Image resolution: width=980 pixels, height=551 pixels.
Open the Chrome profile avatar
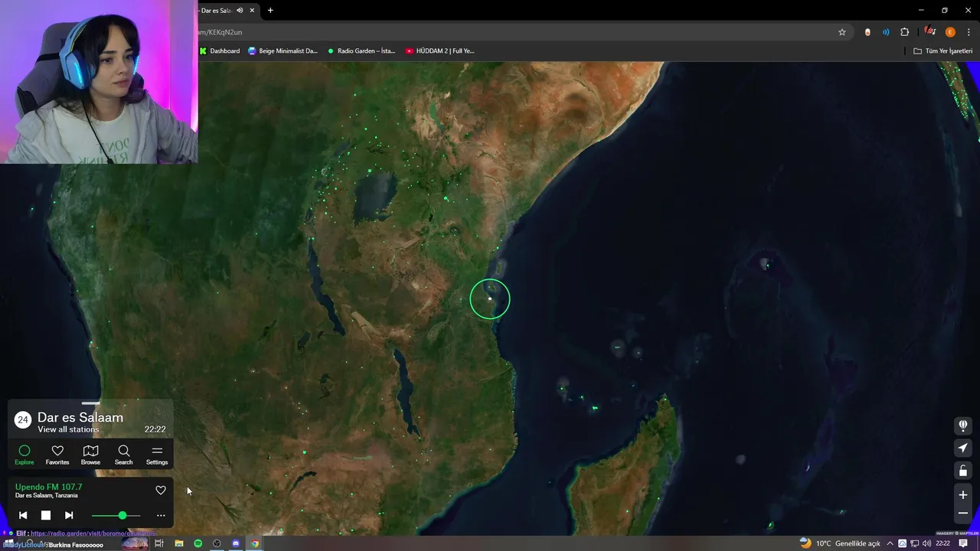[x=950, y=32]
